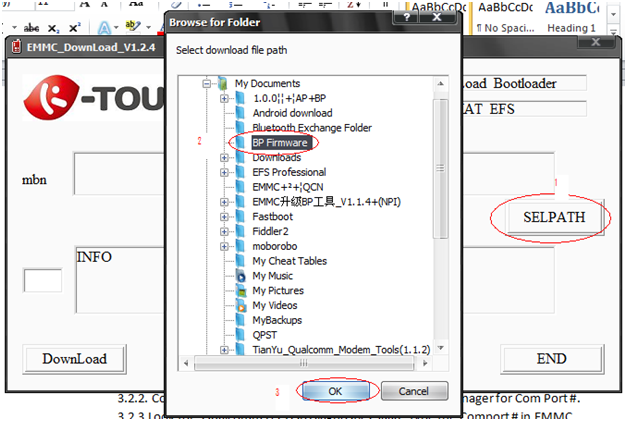This screenshot has height=421, width=627.
Task: Select the Android download folder
Action: (292, 113)
